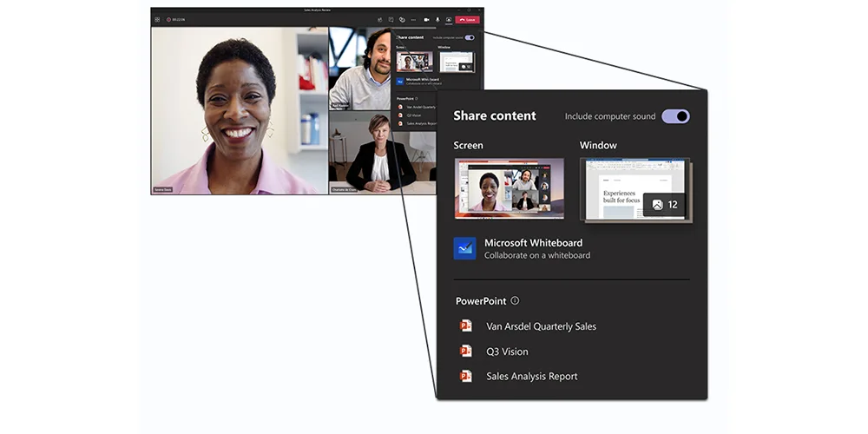Click the Share content tray icon

click(x=449, y=20)
